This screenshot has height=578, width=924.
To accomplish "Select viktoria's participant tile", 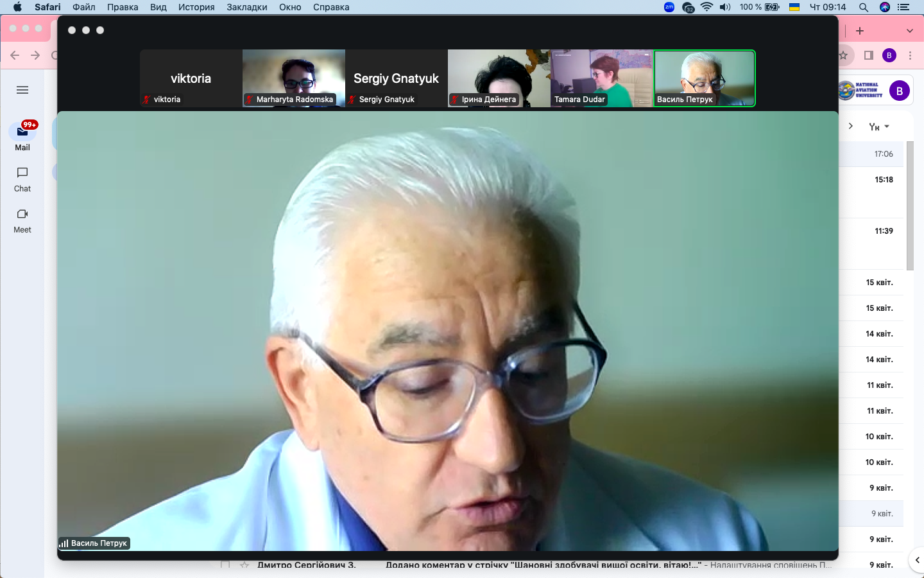I will point(191,78).
